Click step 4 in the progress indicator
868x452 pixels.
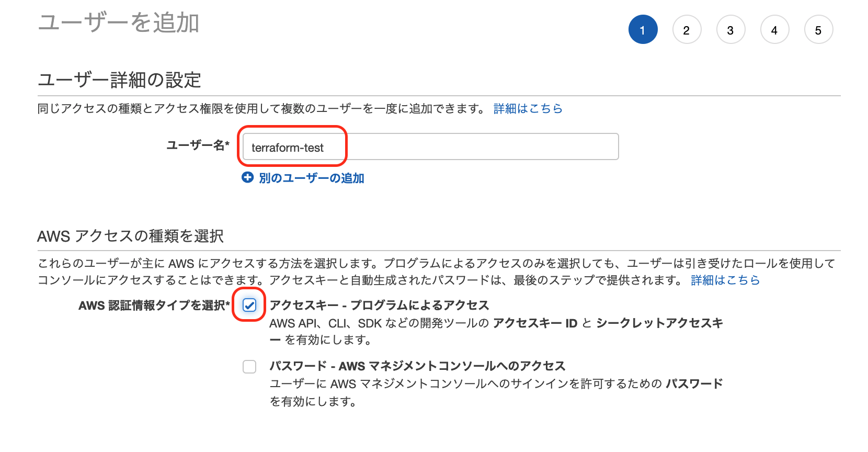coord(774,29)
